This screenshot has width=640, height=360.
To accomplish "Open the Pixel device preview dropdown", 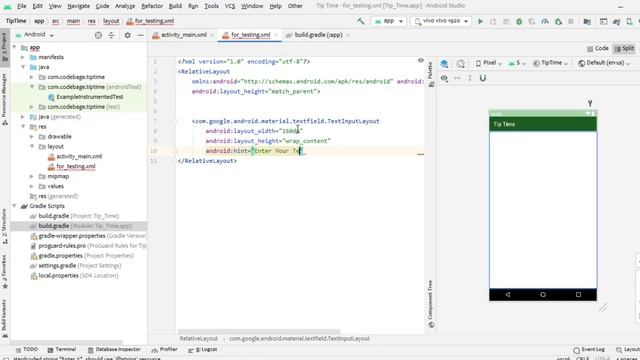I will tap(489, 63).
